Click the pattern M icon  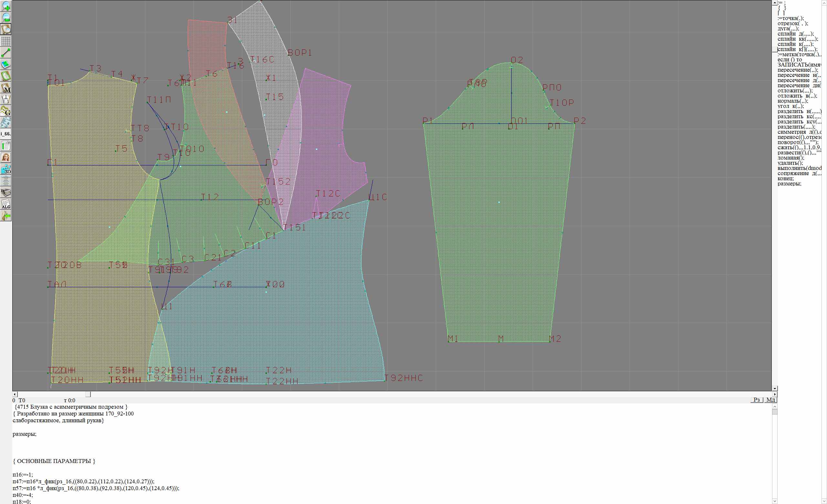[x=6, y=88]
